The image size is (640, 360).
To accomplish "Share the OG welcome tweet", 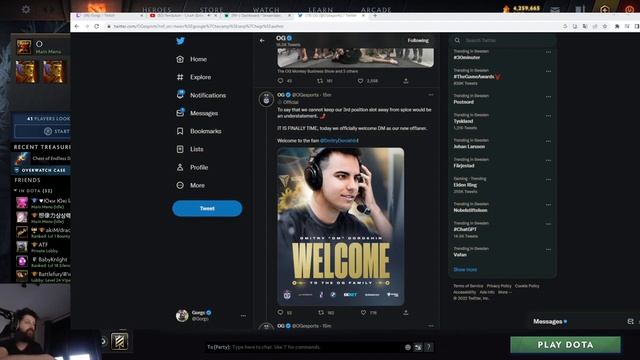I will click(405, 313).
